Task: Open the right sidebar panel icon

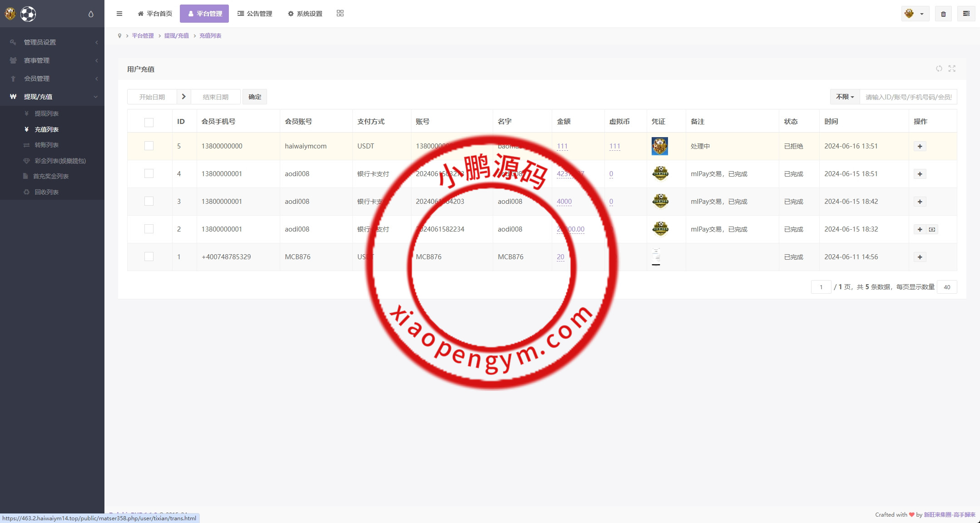Action: click(x=966, y=14)
